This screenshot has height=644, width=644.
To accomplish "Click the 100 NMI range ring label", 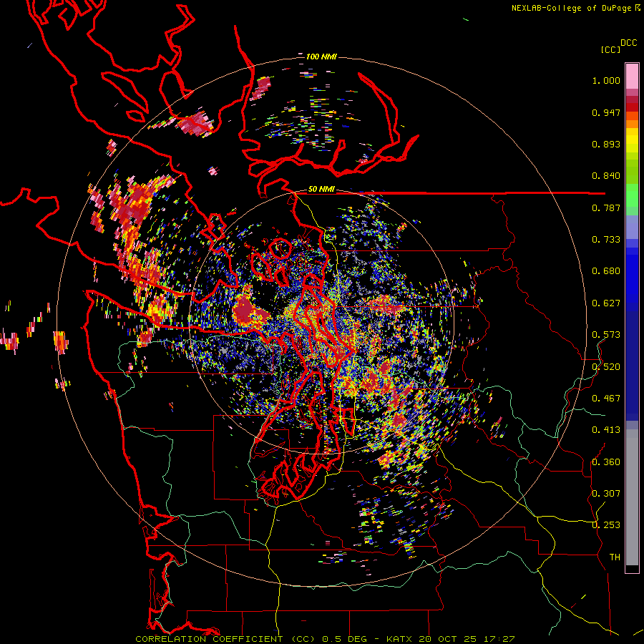I will point(321,57).
